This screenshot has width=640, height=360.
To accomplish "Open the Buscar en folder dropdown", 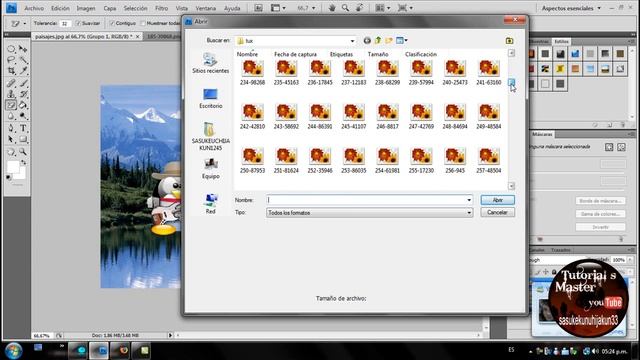I will click(352, 41).
